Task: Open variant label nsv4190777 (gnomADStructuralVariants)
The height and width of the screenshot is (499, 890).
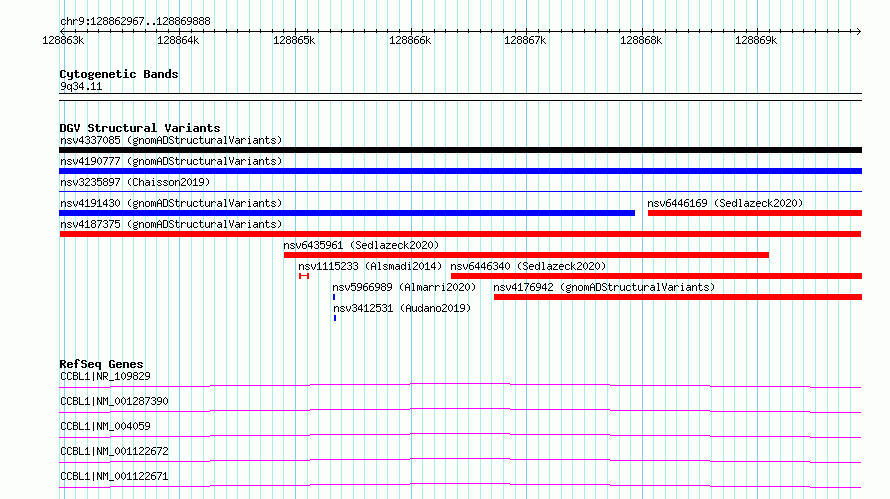Action: 171,161
